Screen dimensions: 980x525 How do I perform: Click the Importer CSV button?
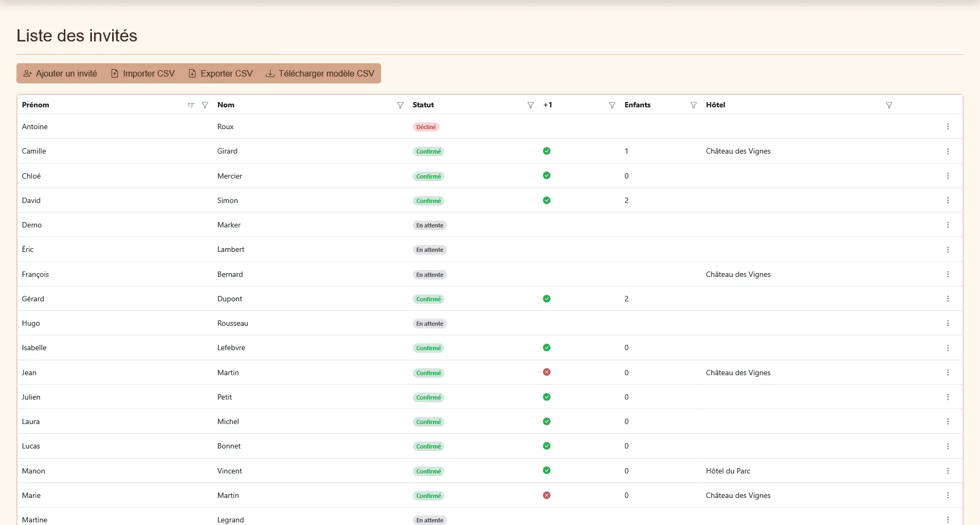coord(142,73)
